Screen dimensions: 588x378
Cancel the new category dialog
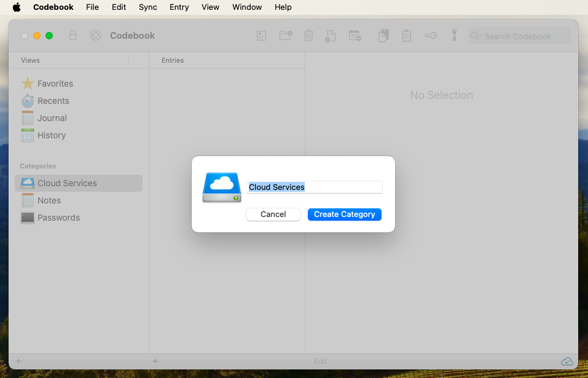273,215
